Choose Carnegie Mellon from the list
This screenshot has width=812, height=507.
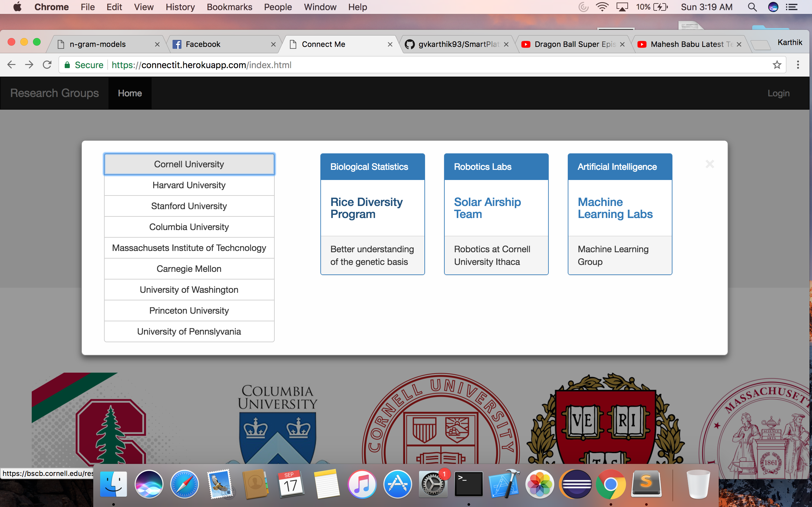(x=189, y=269)
